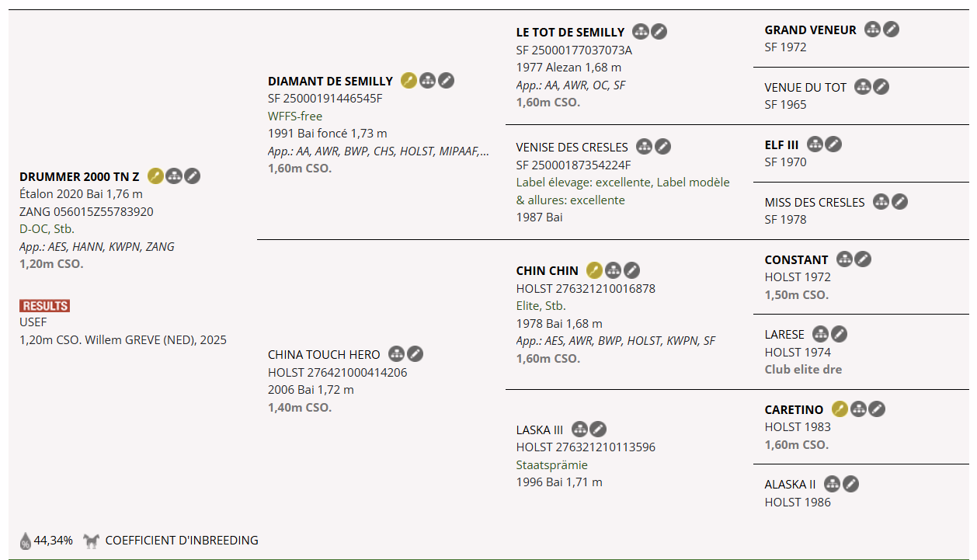The image size is (977, 560).
Task: Open the pedigree tree icon for Miss des Cresles
Action: pos(881,202)
